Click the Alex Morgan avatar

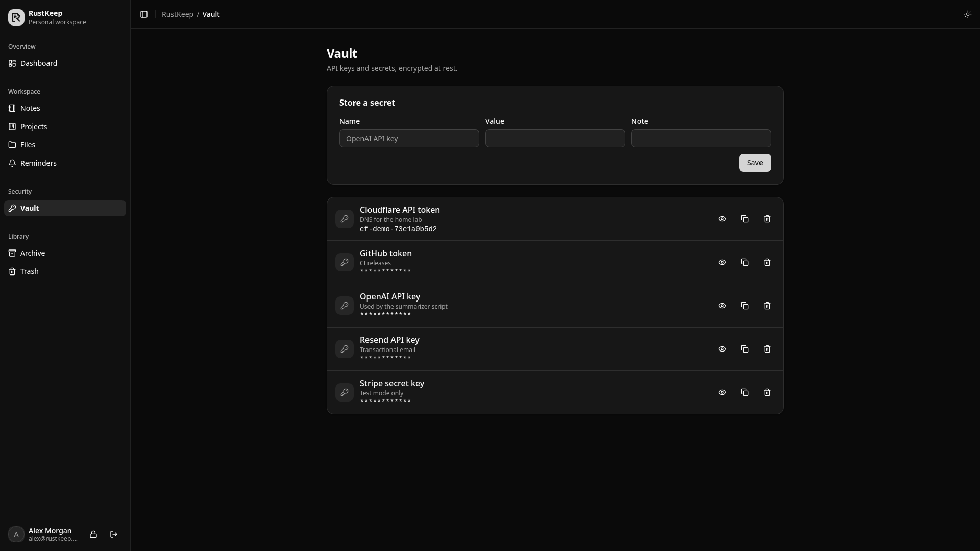pyautogui.click(x=16, y=534)
